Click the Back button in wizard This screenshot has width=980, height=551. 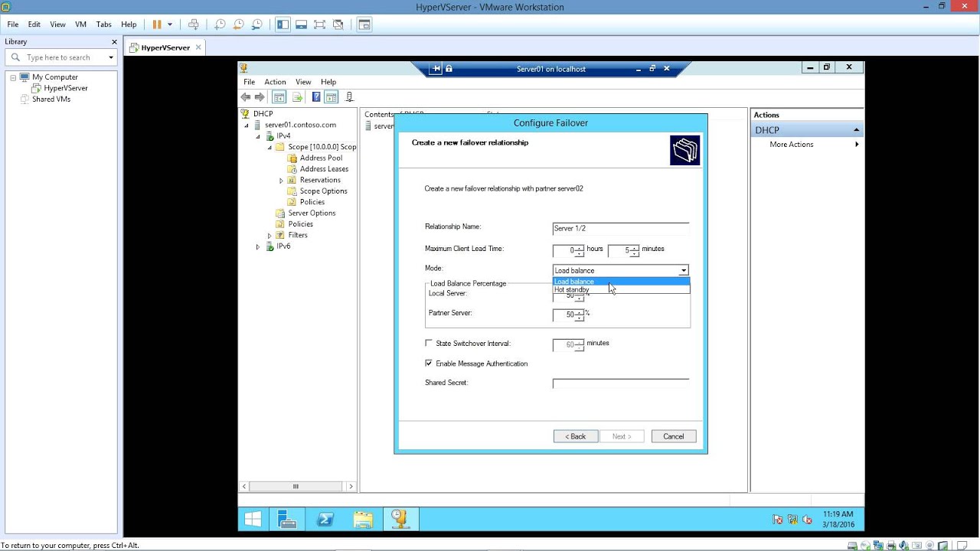576,436
